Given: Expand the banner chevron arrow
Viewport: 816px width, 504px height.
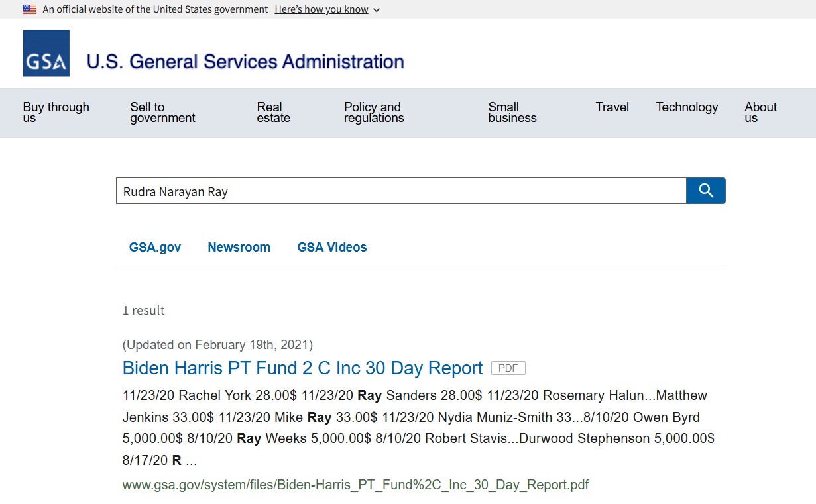Looking at the screenshot, I should click(x=377, y=10).
